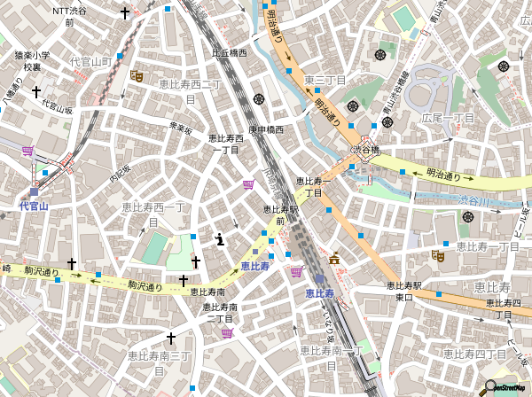Select the 東三丁目 district label

click(x=325, y=81)
